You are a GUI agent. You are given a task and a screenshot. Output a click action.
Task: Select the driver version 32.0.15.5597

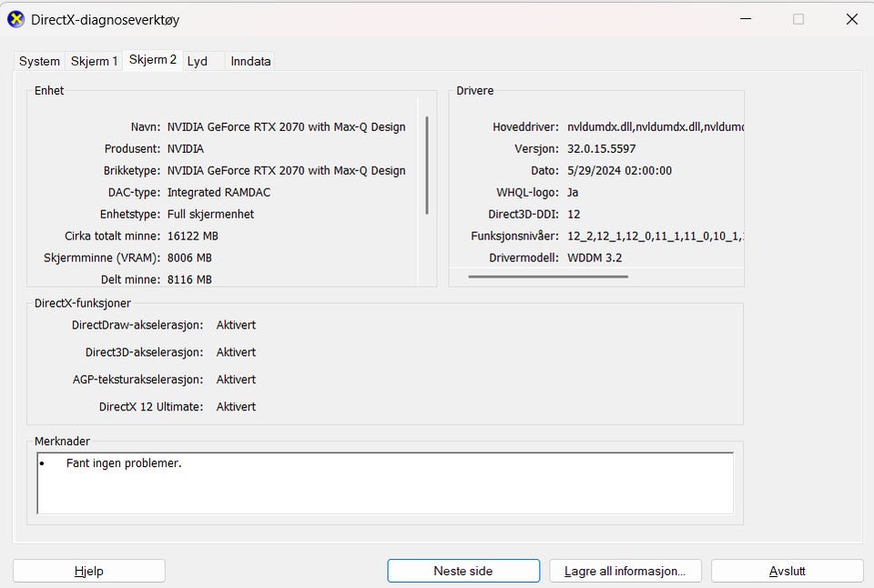pyautogui.click(x=602, y=148)
